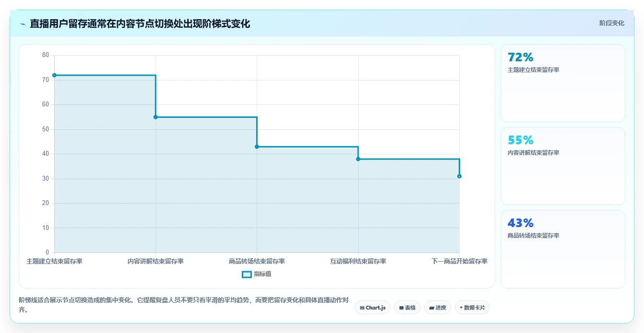Click y-axis tick label 0
The image size is (644, 333).
47,253
